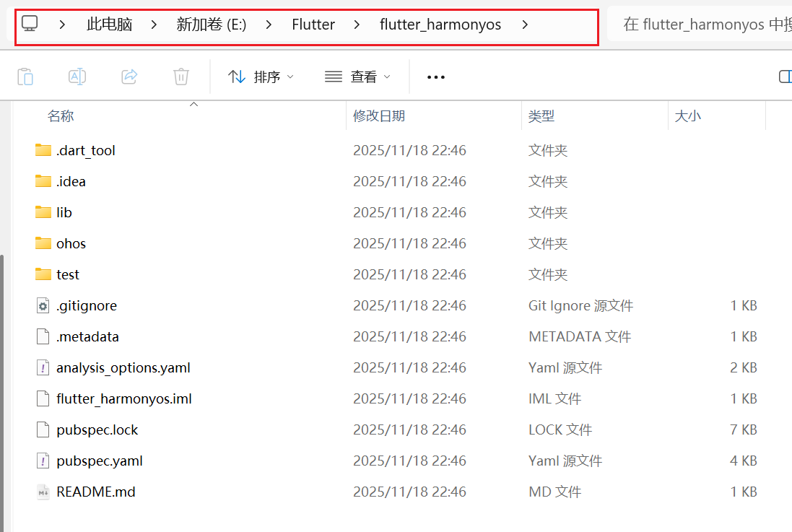792x532 pixels.
Task: Select the test folder name
Action: 68,274
